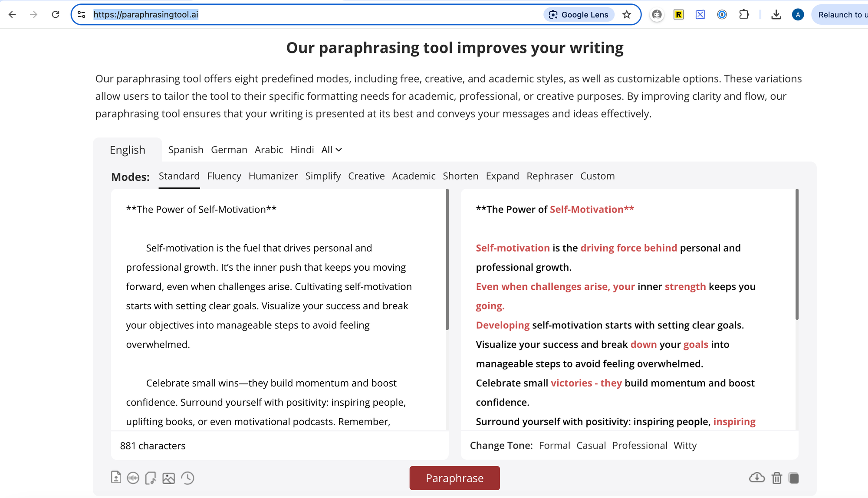Image resolution: width=868 pixels, height=498 pixels.
Task: Switch to the Spanish language tab
Action: [185, 150]
